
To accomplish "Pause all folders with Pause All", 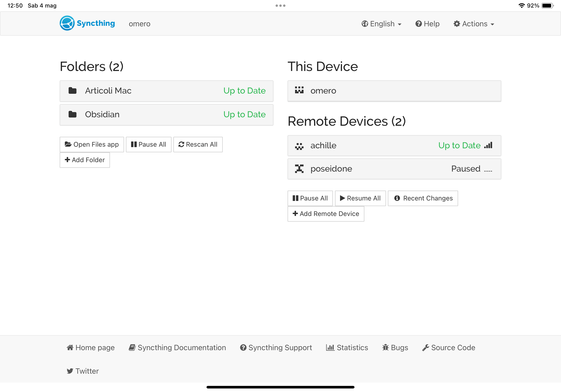I will [x=148, y=145].
